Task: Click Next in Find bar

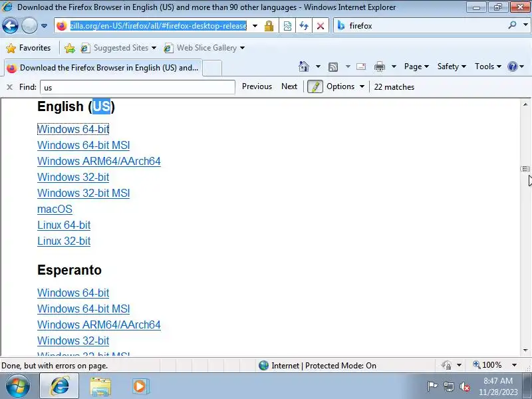Action: (289, 86)
